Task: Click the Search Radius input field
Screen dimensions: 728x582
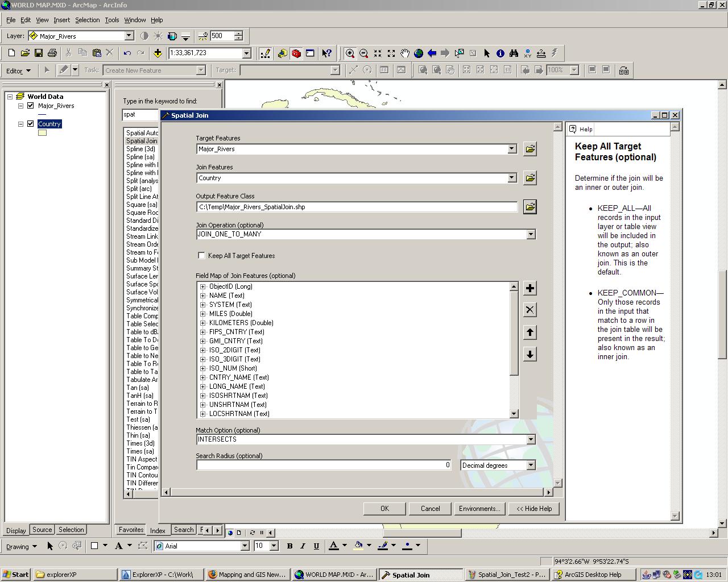Action: pyautogui.click(x=324, y=465)
